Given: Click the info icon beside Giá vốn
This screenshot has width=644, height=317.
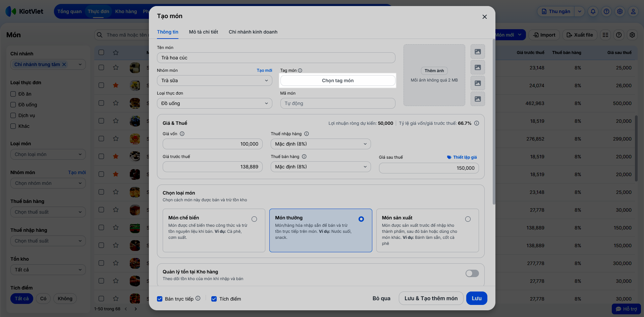Looking at the screenshot, I should pos(182,134).
